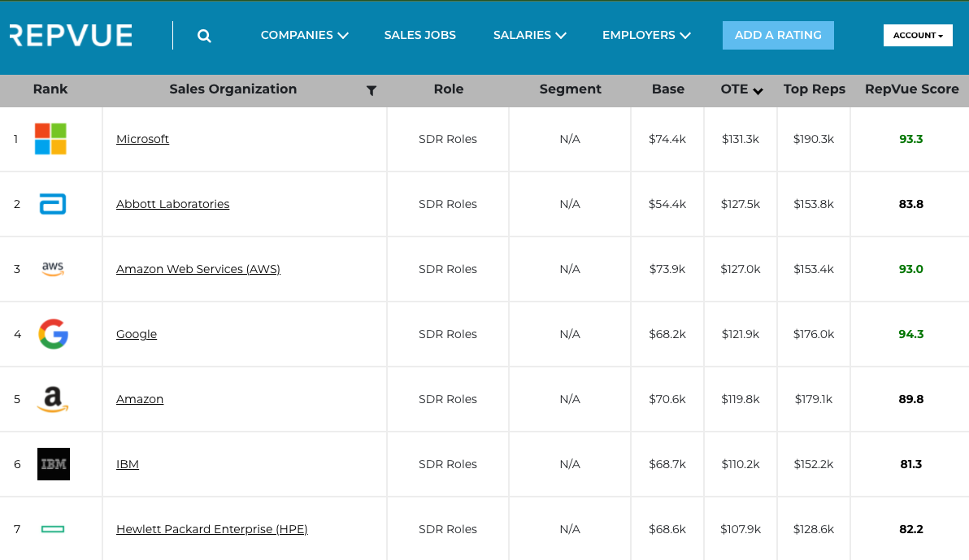Click Google's Top Reps value $176.0k

coord(814,334)
